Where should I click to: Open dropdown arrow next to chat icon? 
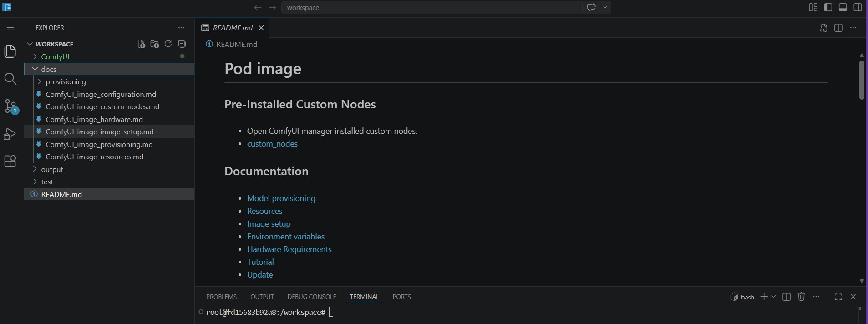(605, 7)
